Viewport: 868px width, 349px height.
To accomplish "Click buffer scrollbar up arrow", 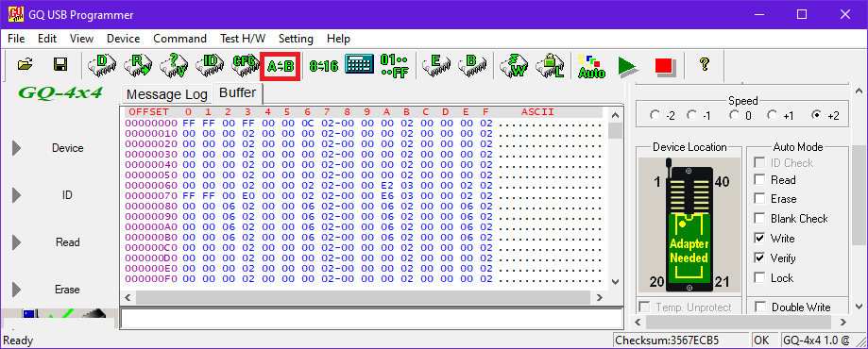I will [x=615, y=115].
